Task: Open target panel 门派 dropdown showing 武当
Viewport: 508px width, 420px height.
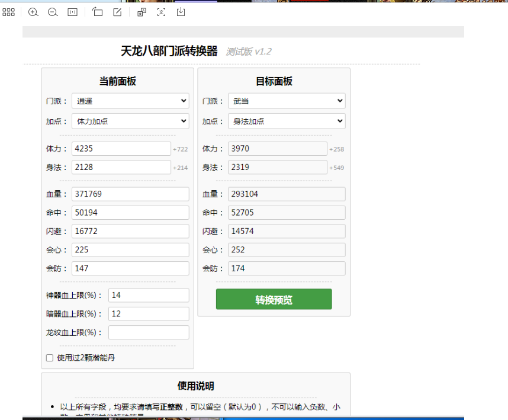Action: (x=287, y=101)
